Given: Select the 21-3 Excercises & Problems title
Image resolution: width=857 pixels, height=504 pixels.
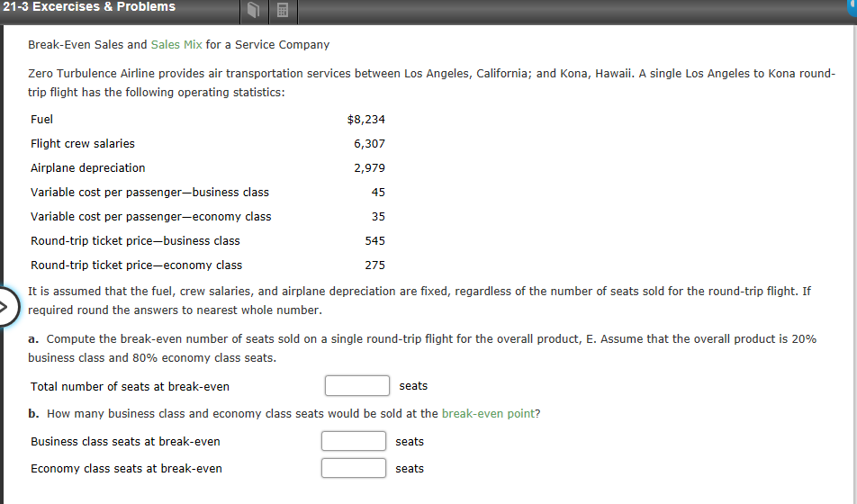Looking at the screenshot, I should click(89, 6).
